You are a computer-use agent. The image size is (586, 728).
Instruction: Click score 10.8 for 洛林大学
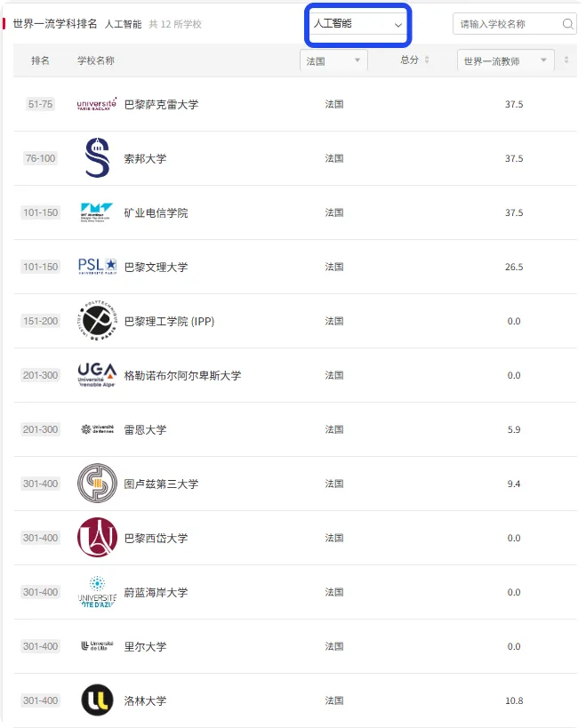point(514,700)
